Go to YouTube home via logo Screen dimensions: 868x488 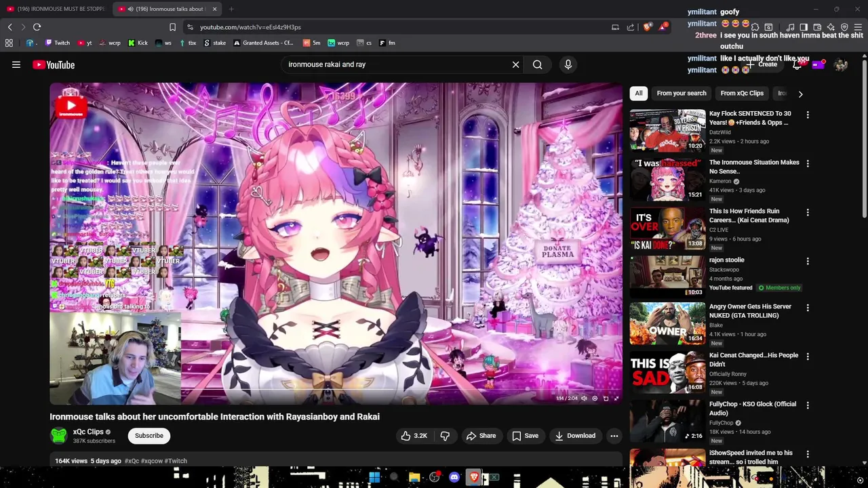click(54, 65)
